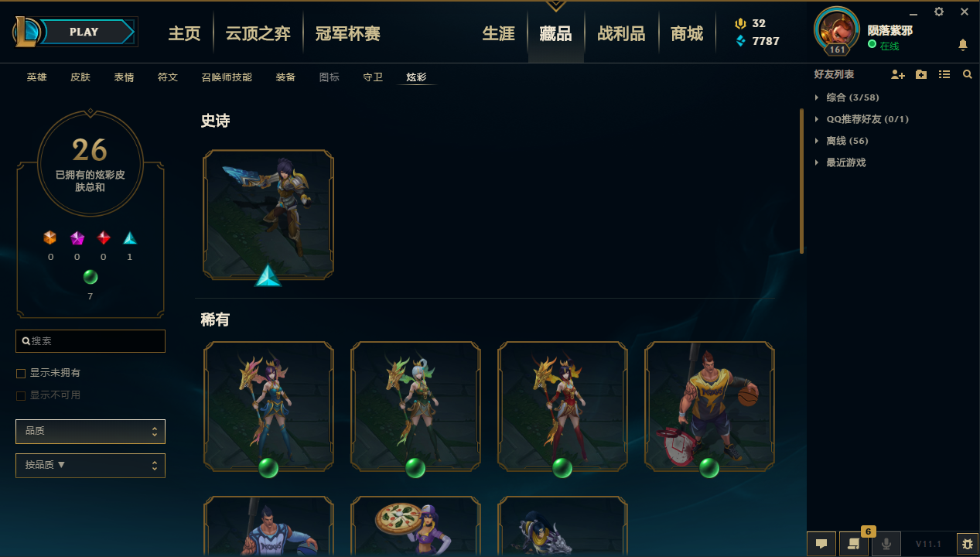Image resolution: width=980 pixels, height=557 pixels.
Task: Click the add friend icon
Action: point(897,74)
